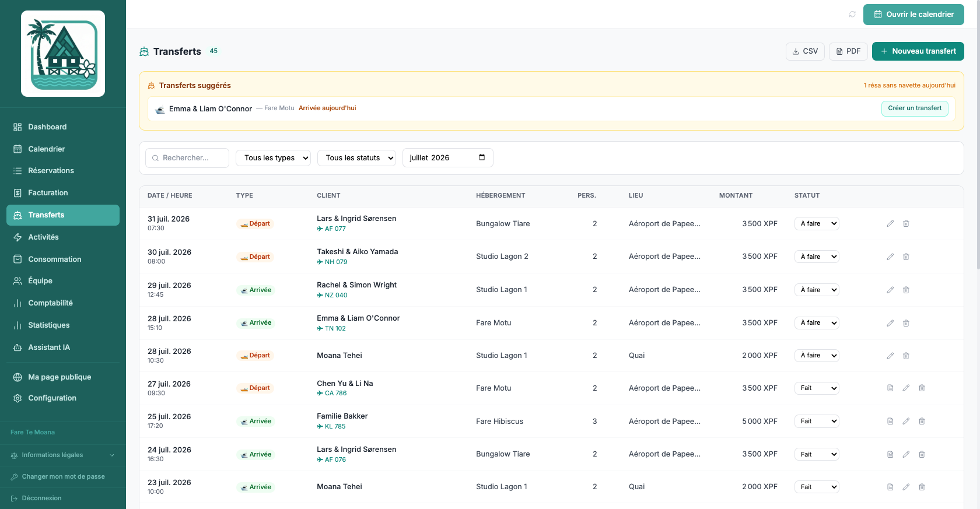This screenshot has height=509, width=980.
Task: Change status of Emma & Liam O'Connor transfer
Action: tap(817, 323)
